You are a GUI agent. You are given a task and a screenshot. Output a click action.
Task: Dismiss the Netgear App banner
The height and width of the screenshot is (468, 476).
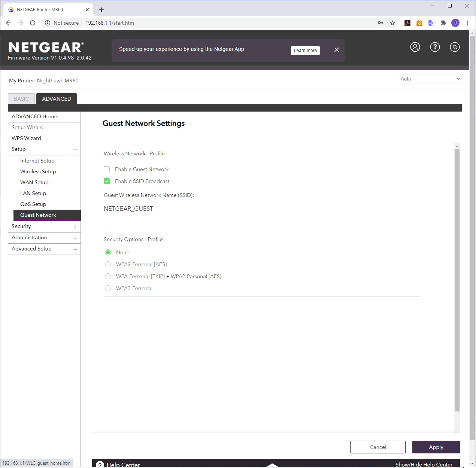click(336, 50)
